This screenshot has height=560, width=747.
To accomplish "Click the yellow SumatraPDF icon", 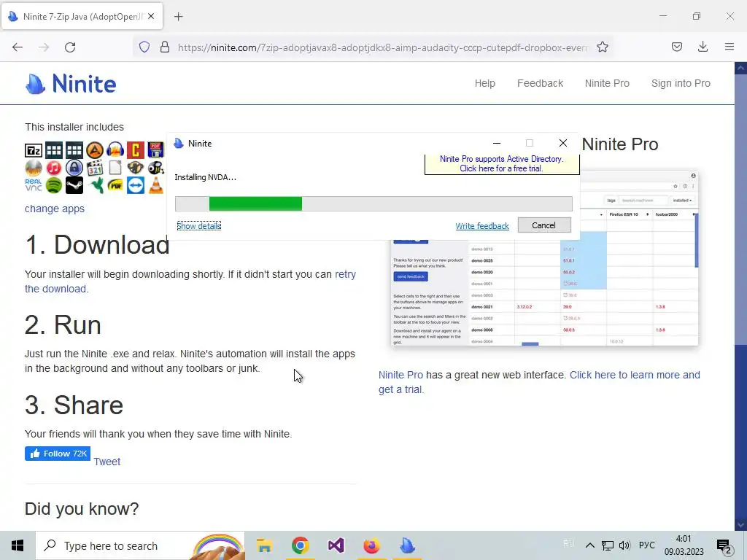I will click(115, 184).
